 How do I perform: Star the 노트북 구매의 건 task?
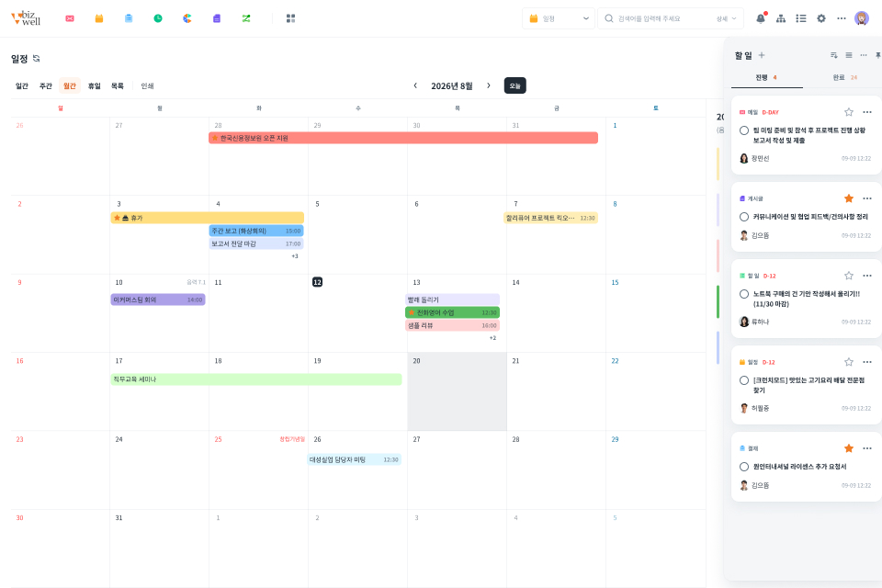point(849,276)
